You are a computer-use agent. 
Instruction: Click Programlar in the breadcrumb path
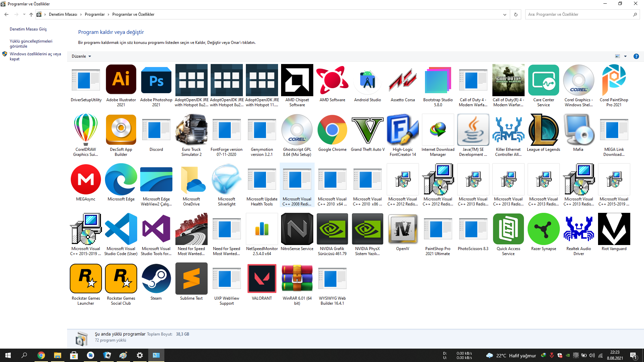point(95,14)
